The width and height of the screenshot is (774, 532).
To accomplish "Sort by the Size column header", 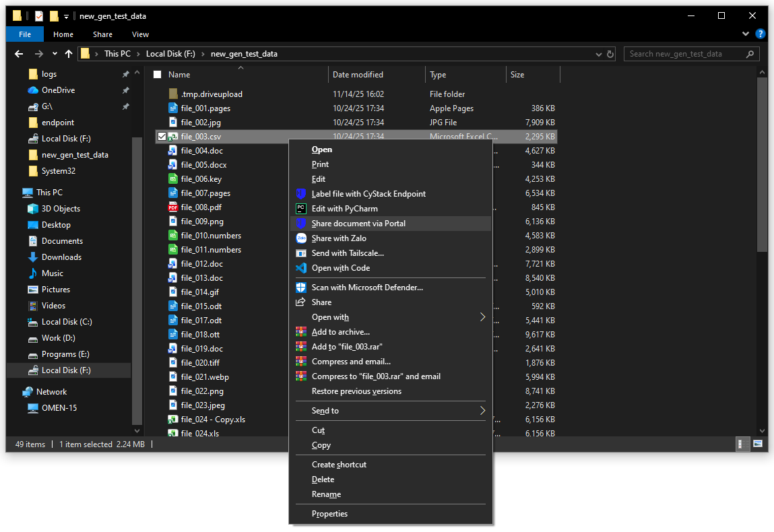I will point(533,75).
